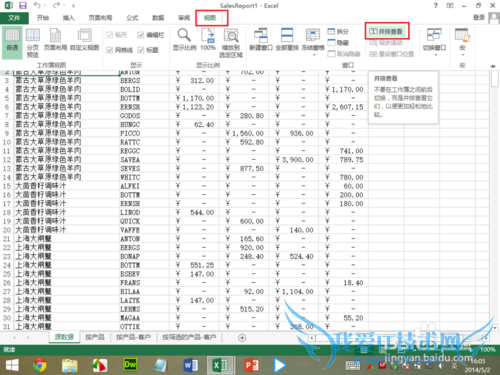The height and width of the screenshot is (375, 500).
Task: Zoom to Selection (缩放到选定区域)
Action: tap(231, 43)
